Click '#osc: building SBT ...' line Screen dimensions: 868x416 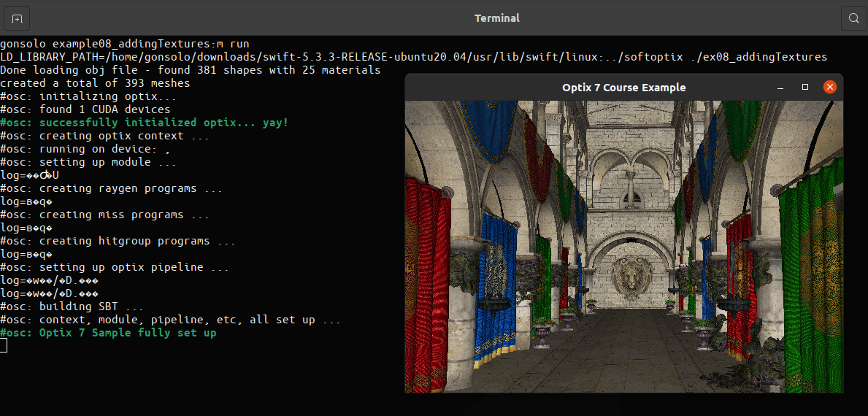[x=72, y=307]
